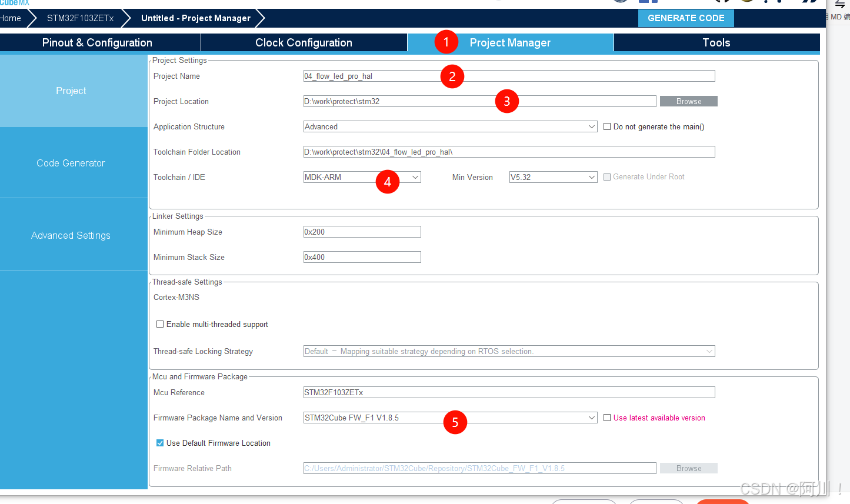This screenshot has height=504, width=850.
Task: Click the Cortex-M3NS text
Action: coord(176,297)
